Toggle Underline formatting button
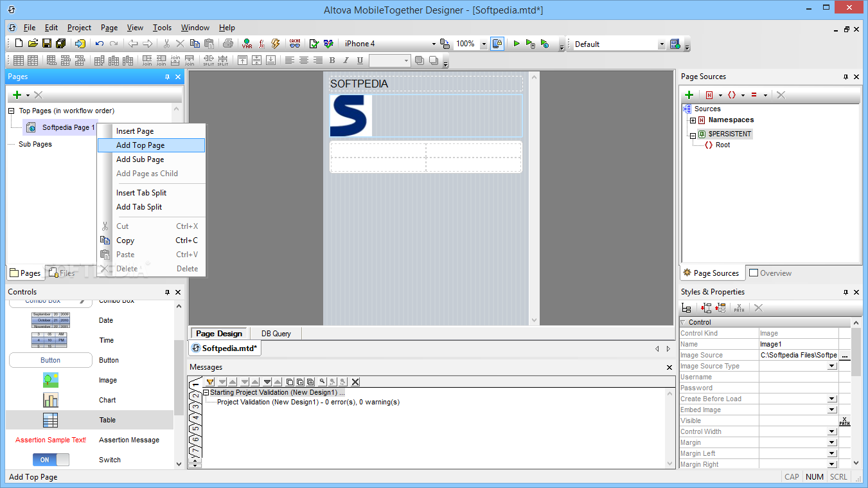 point(360,60)
